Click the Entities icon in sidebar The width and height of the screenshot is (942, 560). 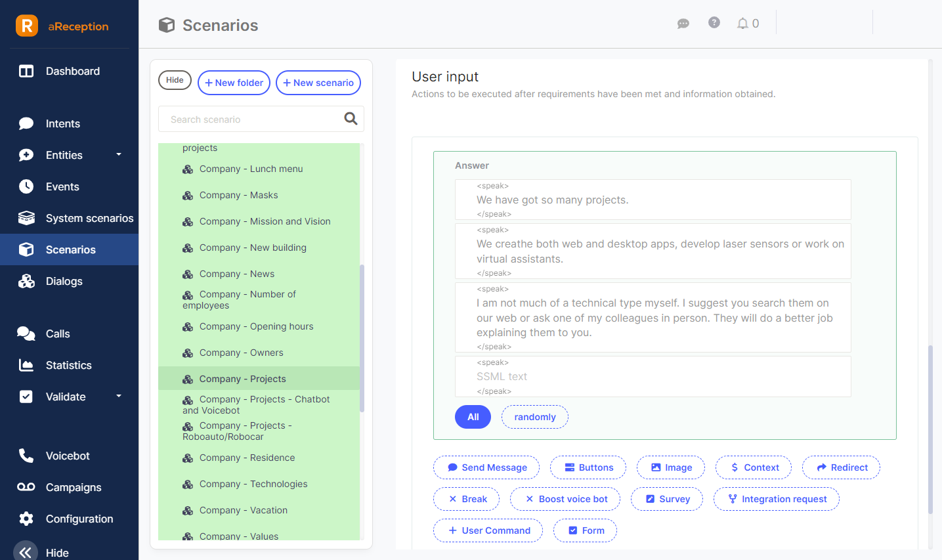26,155
